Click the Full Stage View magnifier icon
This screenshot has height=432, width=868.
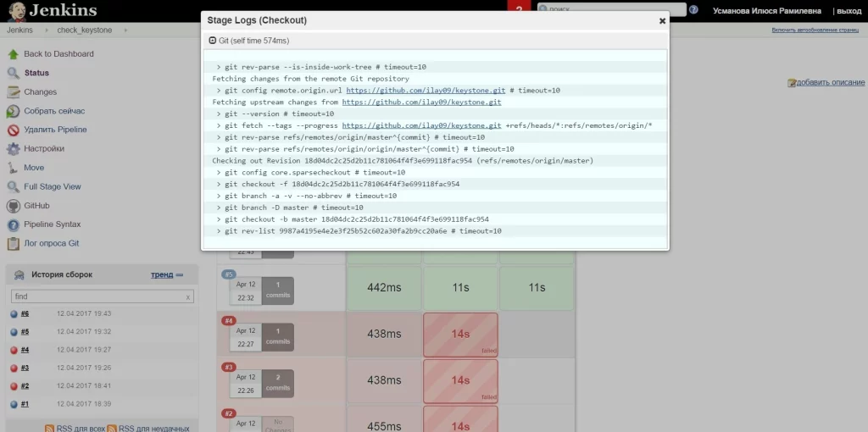(14, 187)
